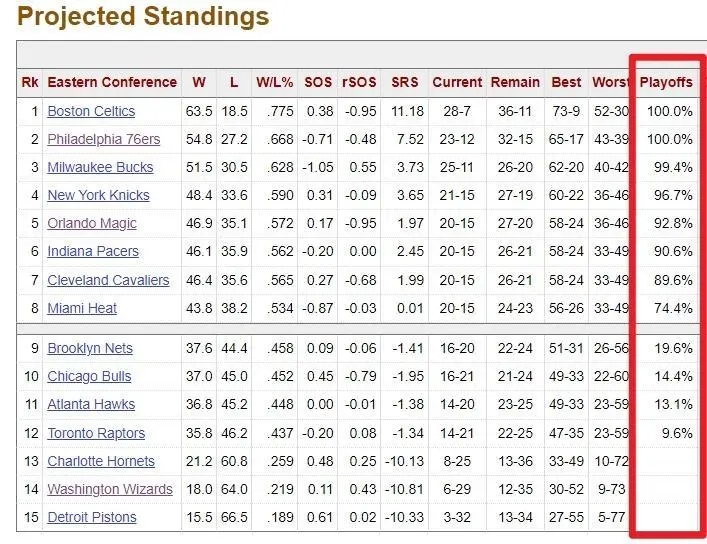Click the Eastern Conference column header
Screen dimensions: 707x544
click(112, 82)
